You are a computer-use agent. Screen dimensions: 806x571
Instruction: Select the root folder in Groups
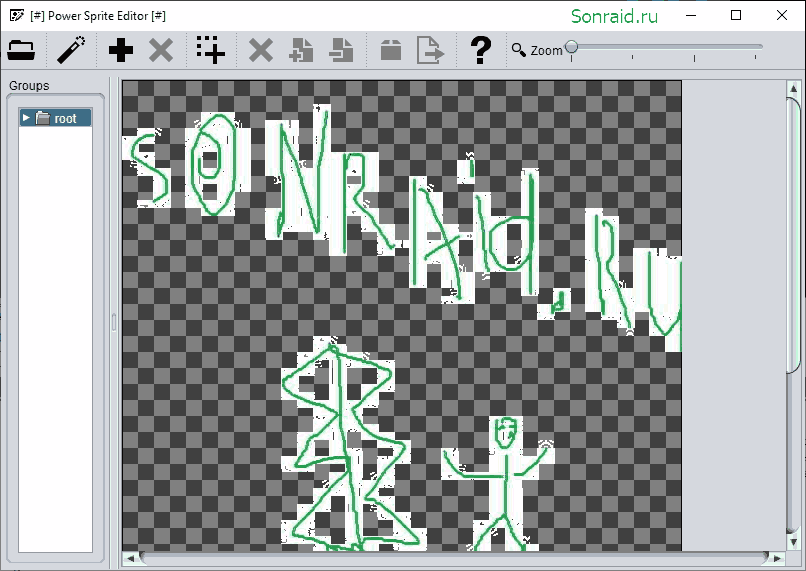[56, 118]
